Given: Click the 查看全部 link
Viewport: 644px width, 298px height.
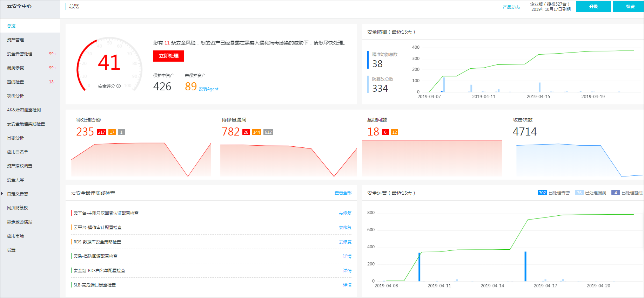Looking at the screenshot, I should 343,193.
